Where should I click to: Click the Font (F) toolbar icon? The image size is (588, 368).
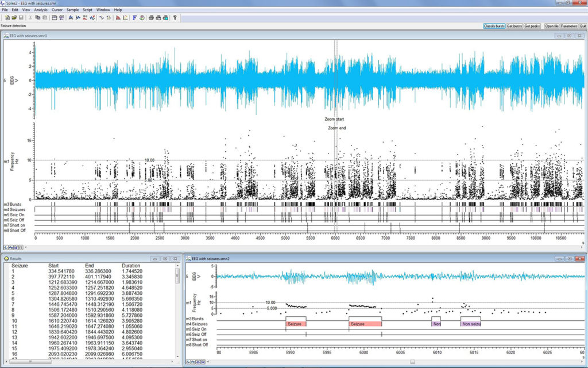click(134, 18)
